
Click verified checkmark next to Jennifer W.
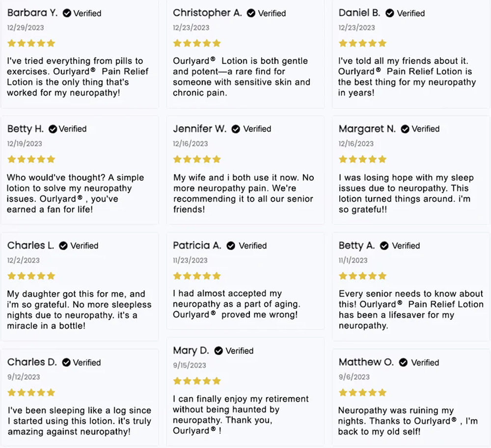[236, 129]
